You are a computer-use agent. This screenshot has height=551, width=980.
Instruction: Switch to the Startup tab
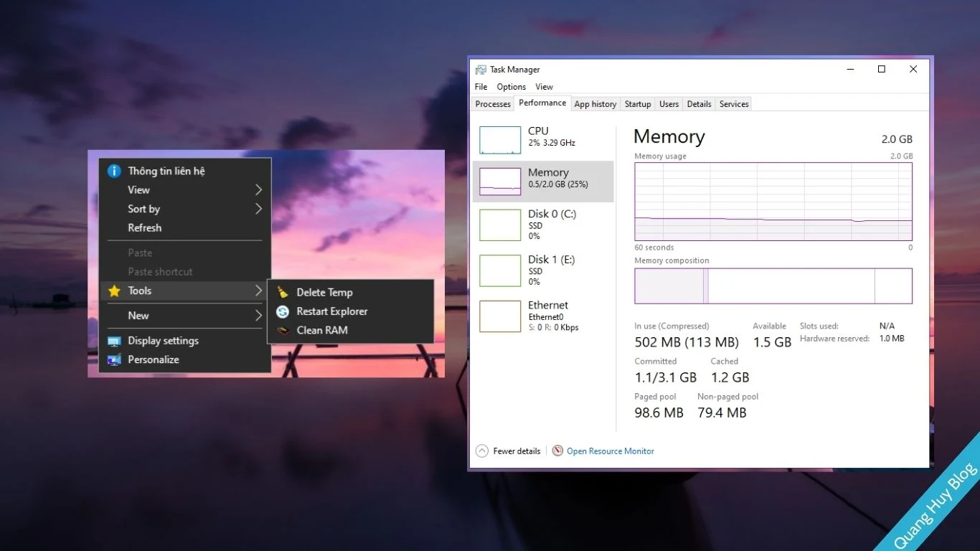pos(638,104)
